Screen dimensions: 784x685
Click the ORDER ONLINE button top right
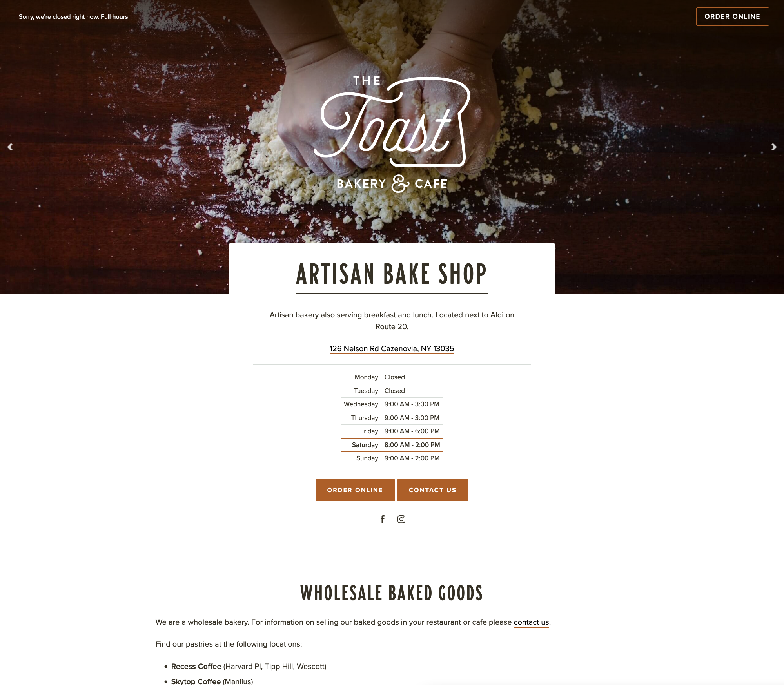pyautogui.click(x=732, y=17)
